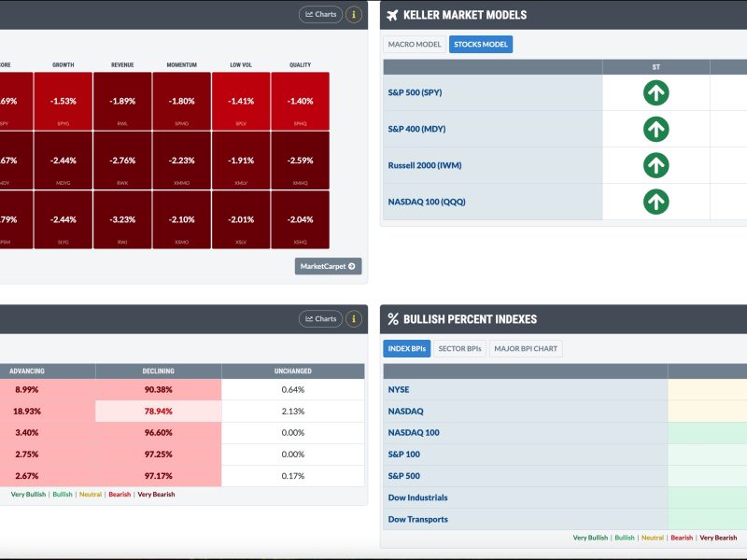747x560 pixels.
Task: Click the NYSE link in Bullish Percent Indexes
Action: [x=399, y=389]
